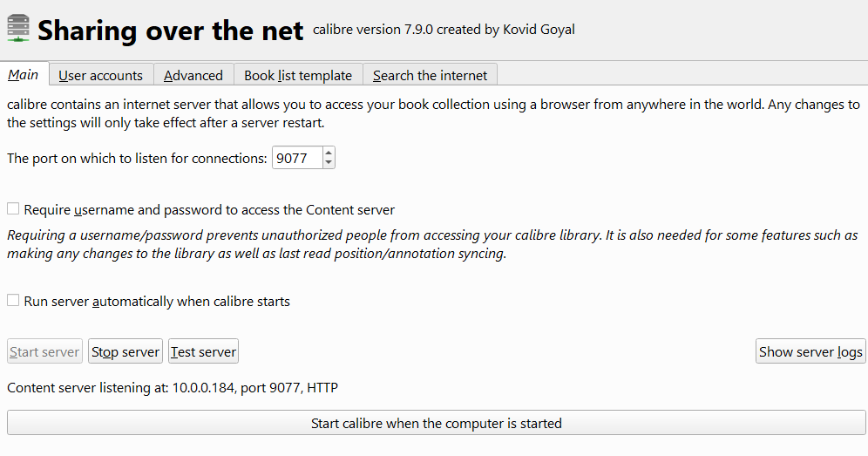Increase port number with up arrow

pos(329,153)
